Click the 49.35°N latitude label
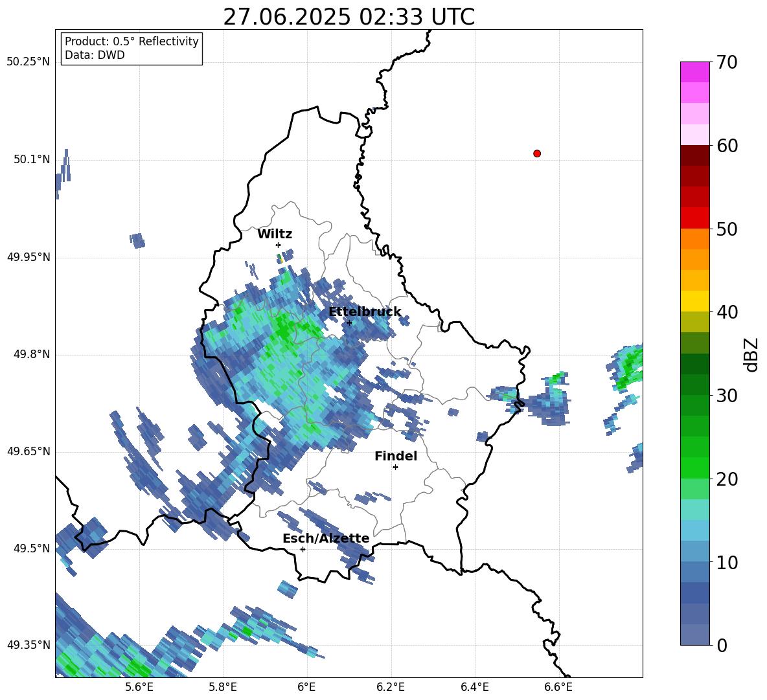The width and height of the screenshot is (767, 700). click(x=29, y=645)
